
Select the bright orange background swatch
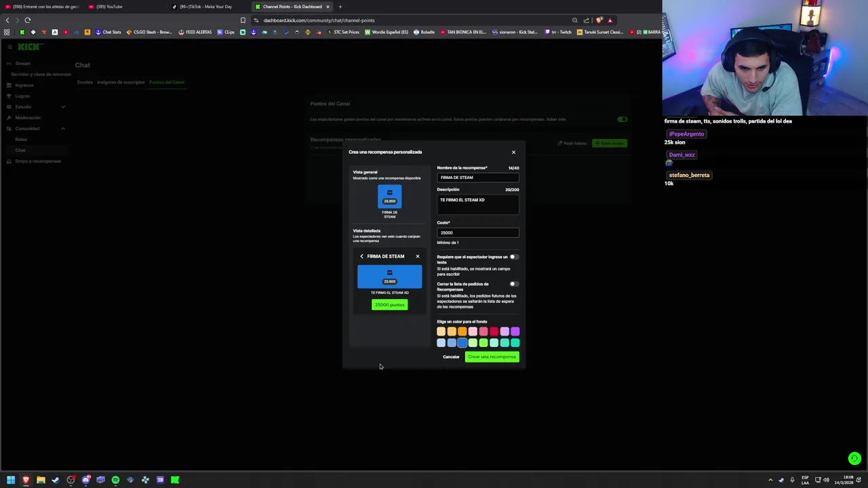click(462, 331)
